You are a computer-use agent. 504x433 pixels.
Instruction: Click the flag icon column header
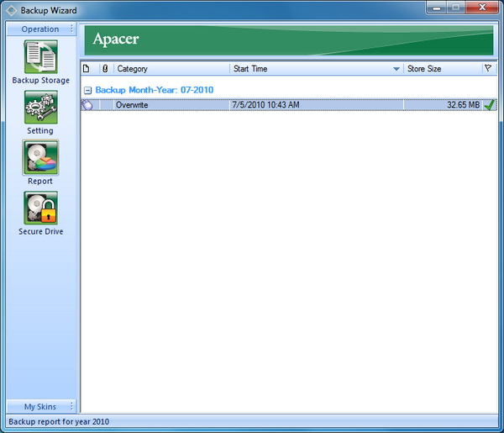tap(488, 68)
